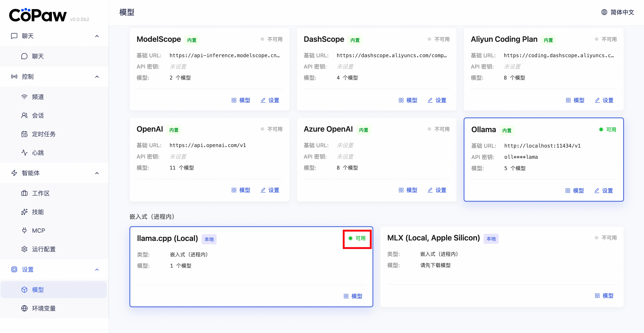Open 运行配置 runtime config page
The width and height of the screenshot is (644, 333).
[x=44, y=249]
